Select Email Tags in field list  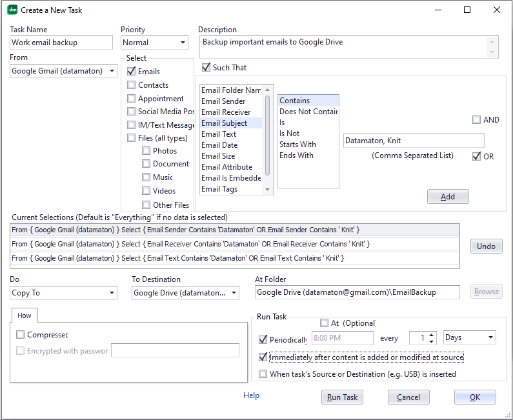[x=231, y=189]
